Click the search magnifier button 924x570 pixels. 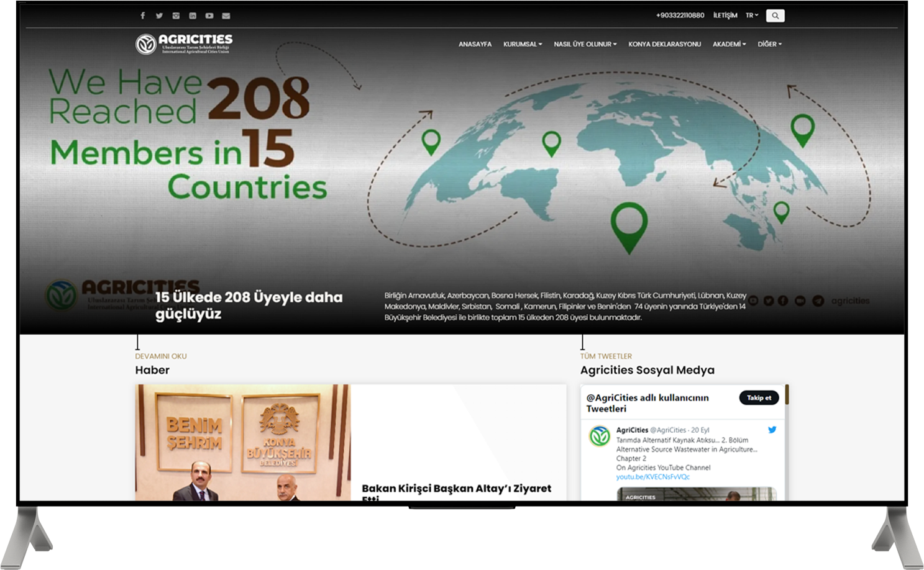tap(775, 16)
